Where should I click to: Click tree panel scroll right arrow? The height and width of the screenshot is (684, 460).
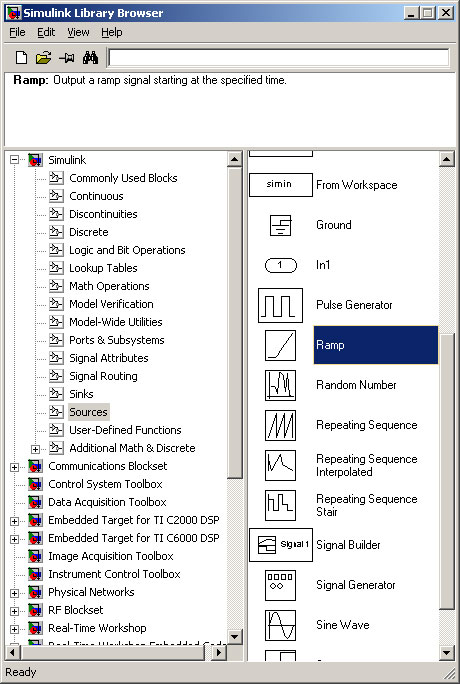tap(219, 653)
